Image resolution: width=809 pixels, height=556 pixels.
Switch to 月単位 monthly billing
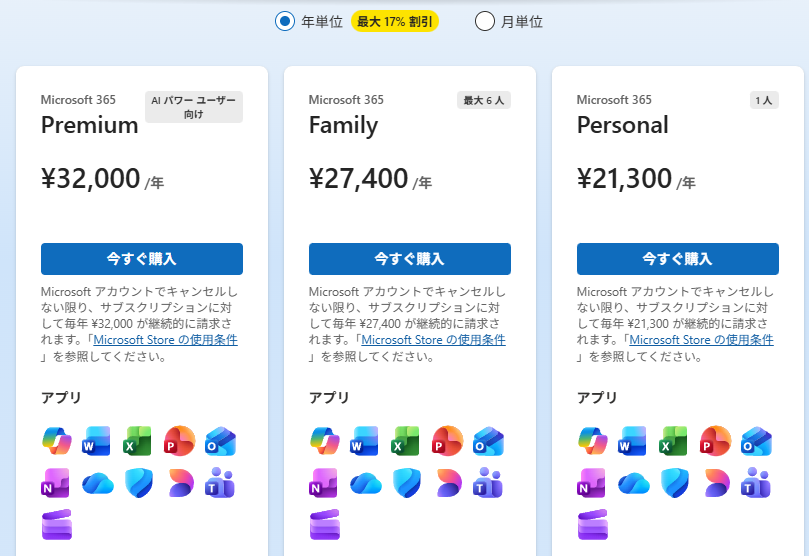[x=485, y=21]
